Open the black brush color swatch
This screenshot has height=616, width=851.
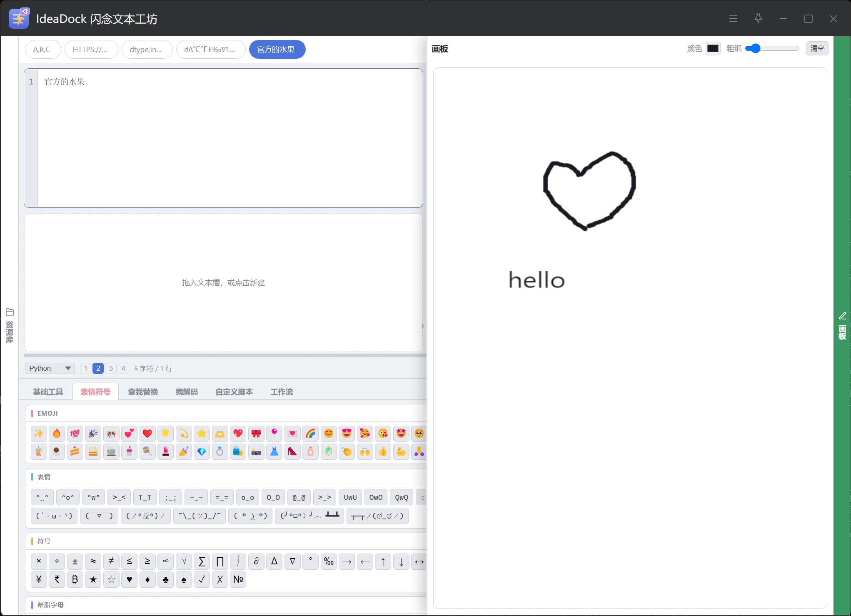click(713, 48)
